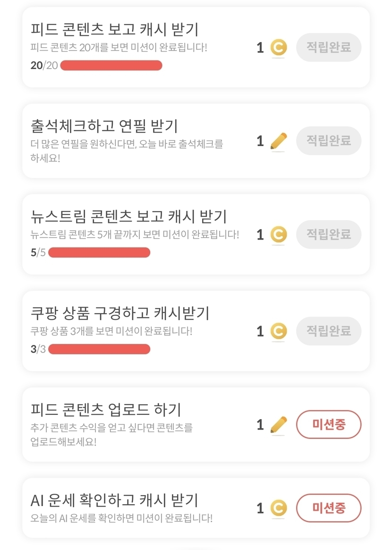Image resolution: width=392 pixels, height=550 pixels.
Task: Click the 20/20 red progress bar
Action: click(111, 66)
